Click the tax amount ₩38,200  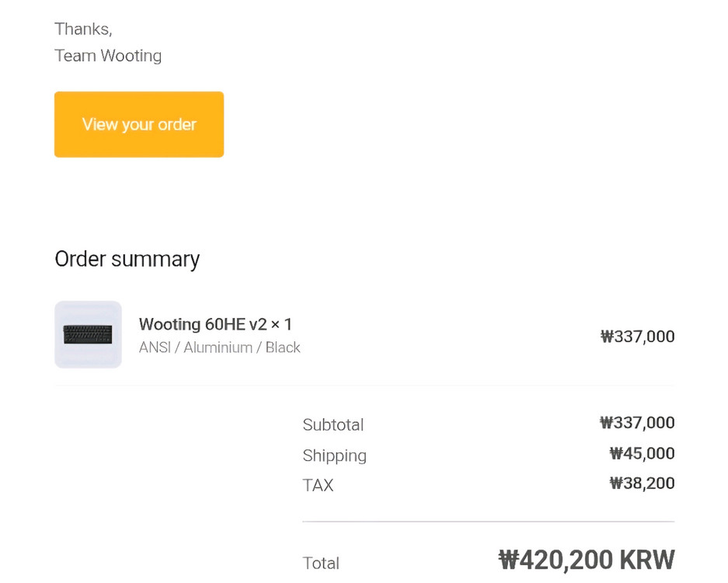pos(642,484)
